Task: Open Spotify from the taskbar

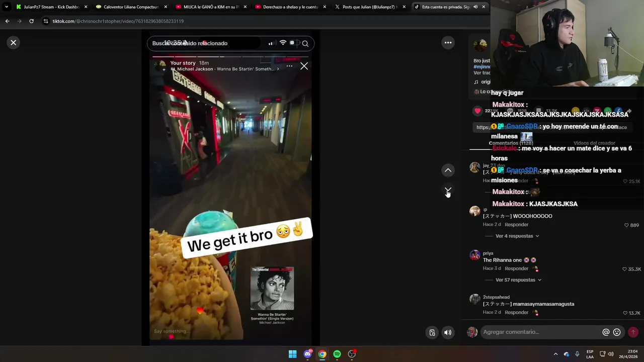Action: coord(337,354)
